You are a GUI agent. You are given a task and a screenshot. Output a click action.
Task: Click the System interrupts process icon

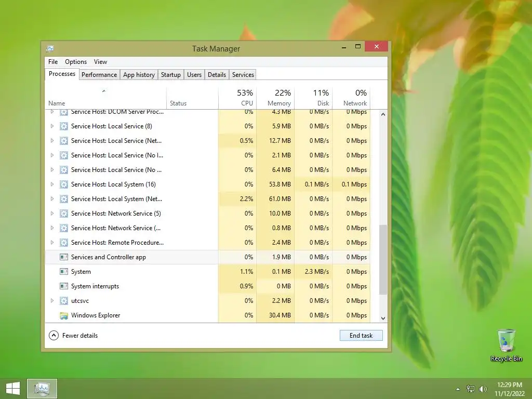[64, 286]
